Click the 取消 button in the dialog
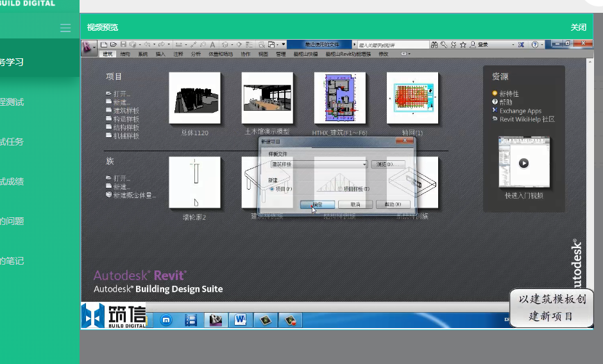 tap(355, 204)
